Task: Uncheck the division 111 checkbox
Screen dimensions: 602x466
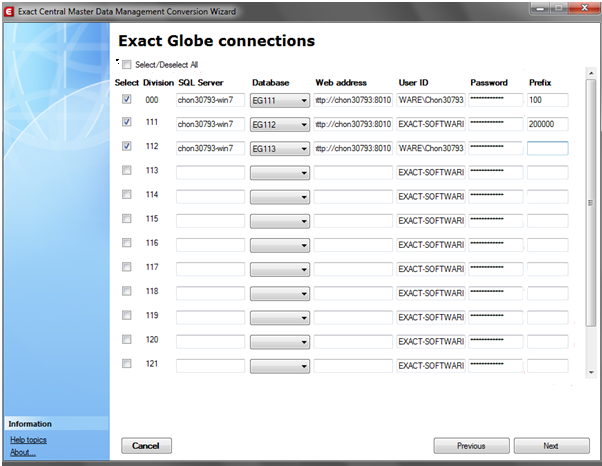Action: coord(126,122)
